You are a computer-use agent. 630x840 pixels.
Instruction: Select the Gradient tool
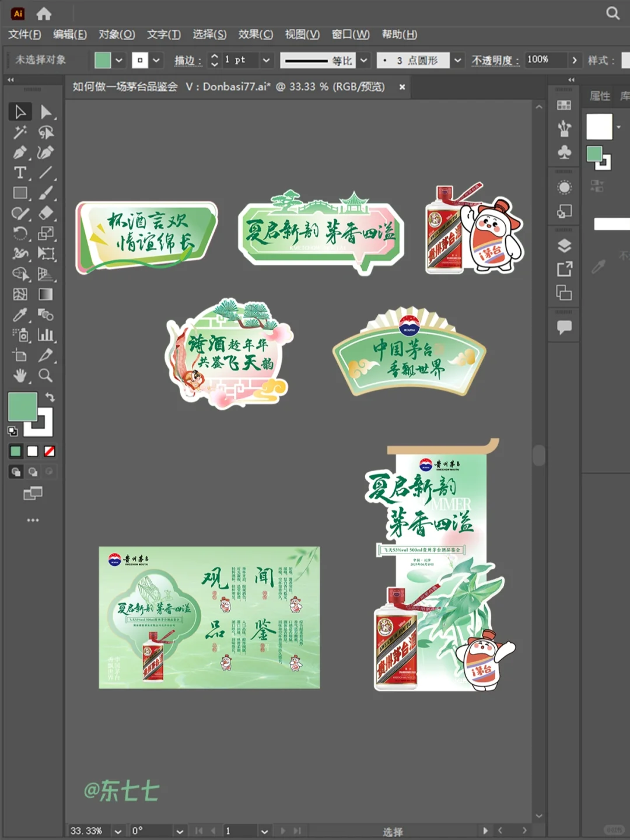45,295
